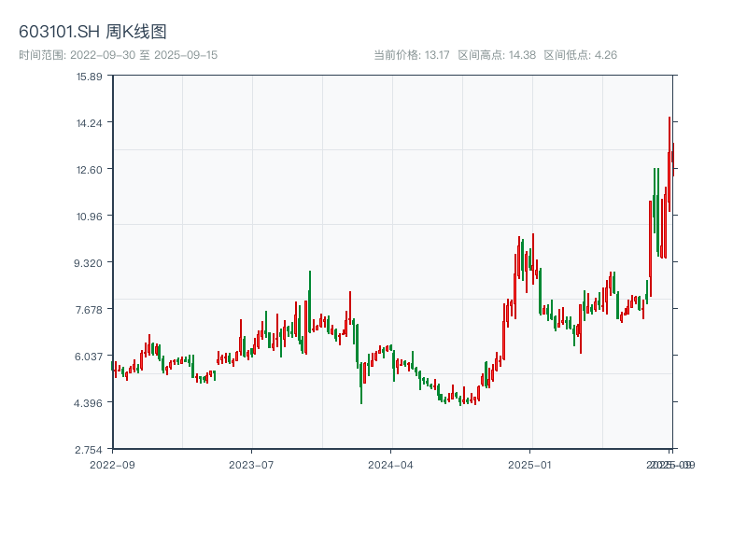Click the y-axis value 6.037
The width and height of the screenshot is (747, 560).
click(x=89, y=357)
